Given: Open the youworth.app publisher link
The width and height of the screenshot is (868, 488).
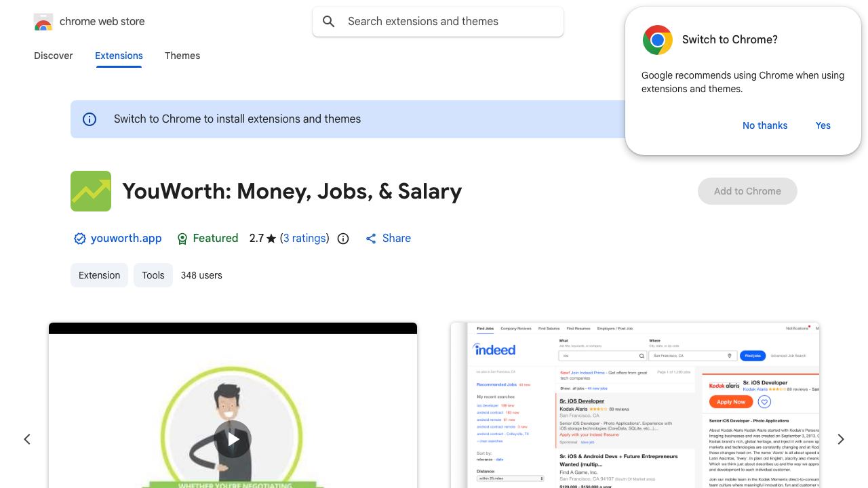Looking at the screenshot, I should tap(126, 238).
